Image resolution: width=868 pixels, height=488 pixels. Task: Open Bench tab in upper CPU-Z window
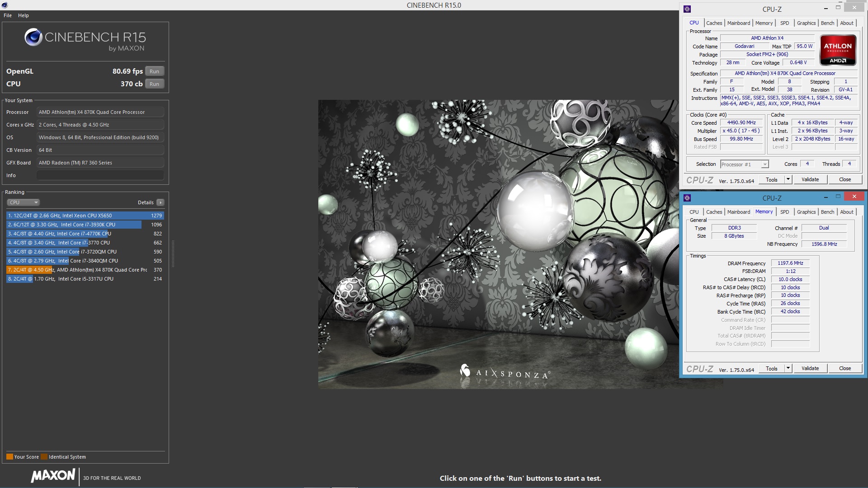pos(827,23)
